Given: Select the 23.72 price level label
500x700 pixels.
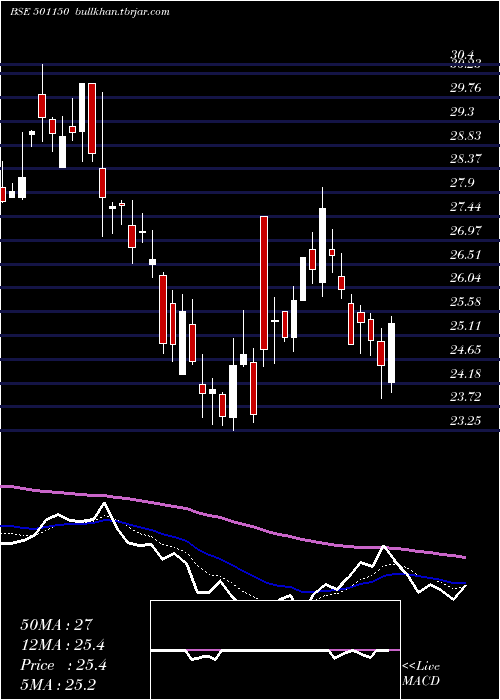Looking at the screenshot, I should tap(466, 397).
